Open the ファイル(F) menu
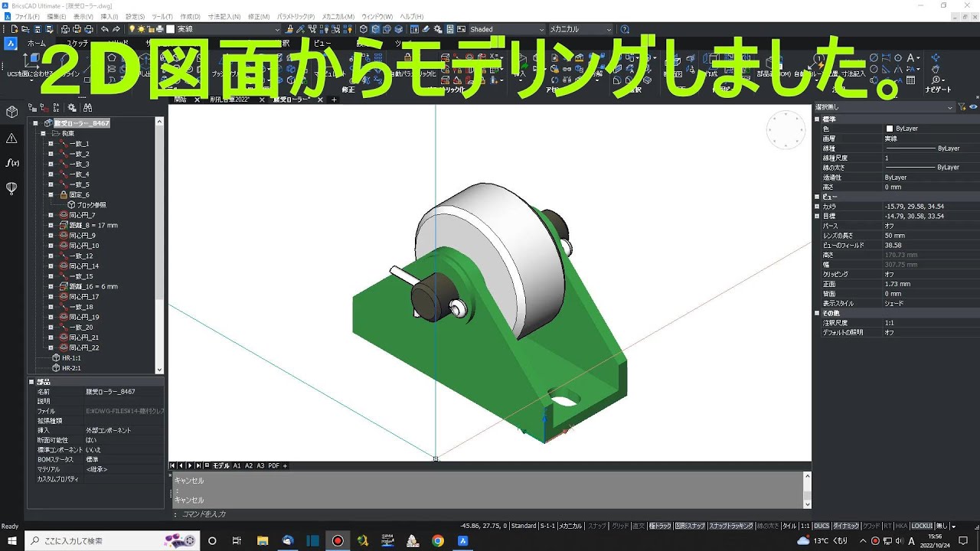 [x=28, y=16]
